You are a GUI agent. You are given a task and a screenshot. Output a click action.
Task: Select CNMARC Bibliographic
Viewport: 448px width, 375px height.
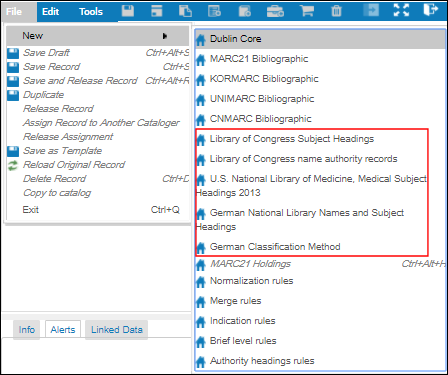320,119
